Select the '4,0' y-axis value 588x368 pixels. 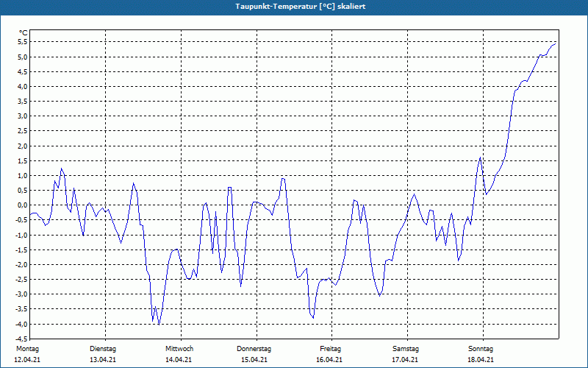23,87
